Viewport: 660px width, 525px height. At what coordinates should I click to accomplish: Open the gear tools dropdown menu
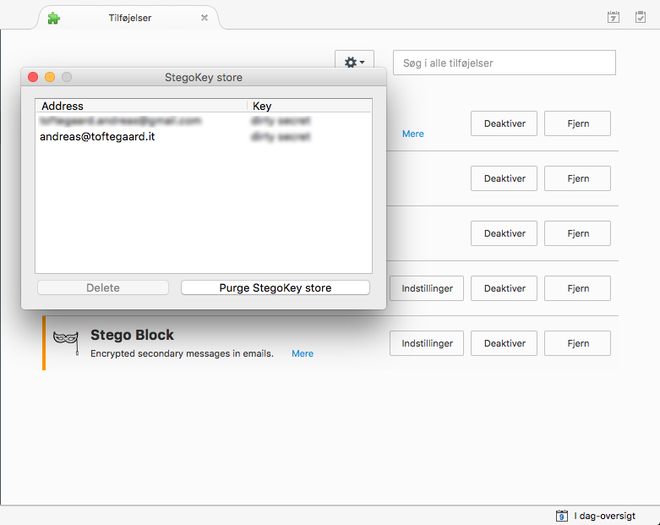354,62
